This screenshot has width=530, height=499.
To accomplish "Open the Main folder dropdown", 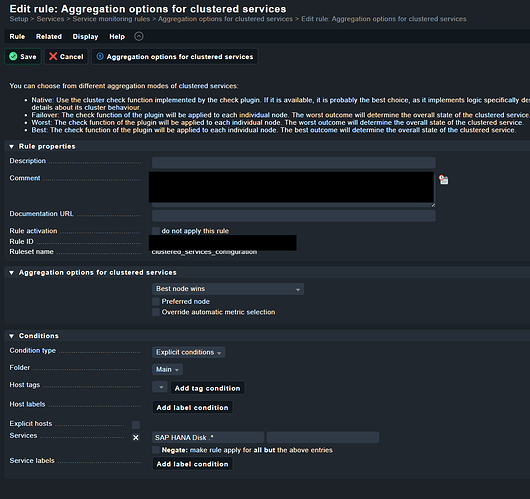I will click(167, 370).
